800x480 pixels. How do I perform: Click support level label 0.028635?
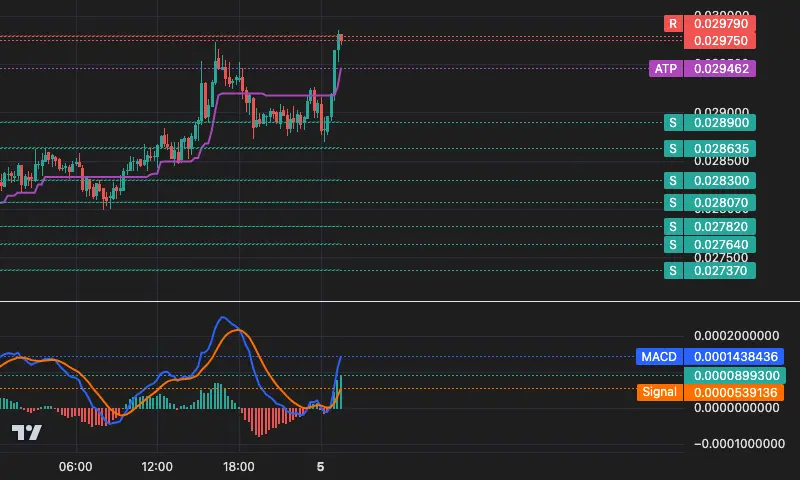pos(719,148)
